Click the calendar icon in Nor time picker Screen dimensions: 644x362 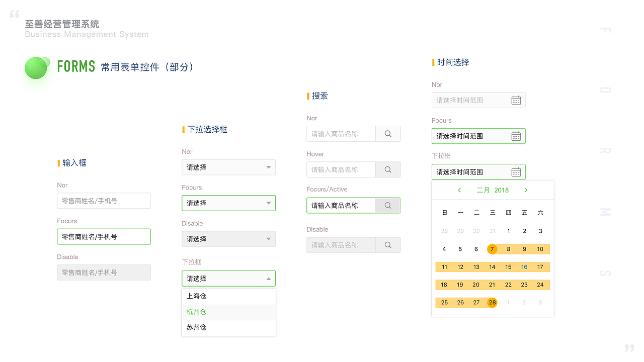pyautogui.click(x=516, y=100)
